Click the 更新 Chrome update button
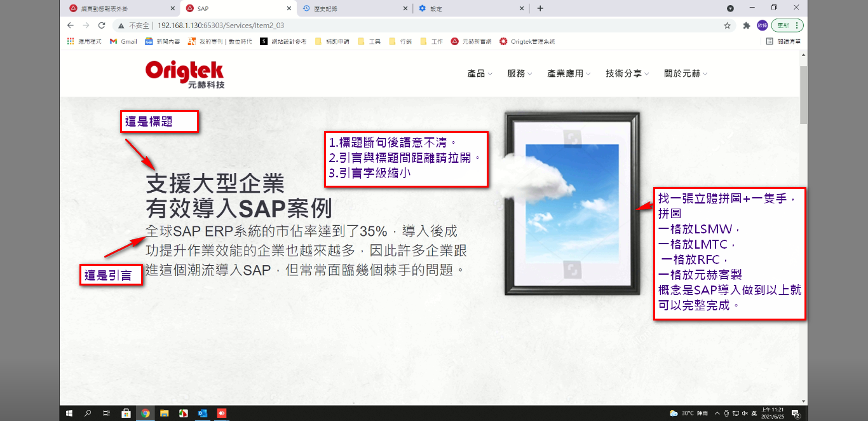The width and height of the screenshot is (868, 421). tap(788, 25)
